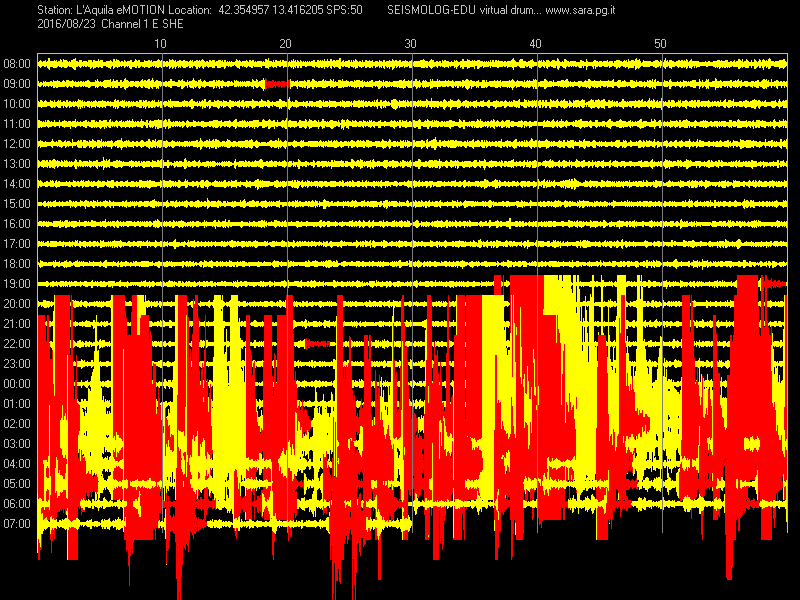Click the 16:00 hour row label

point(17,223)
